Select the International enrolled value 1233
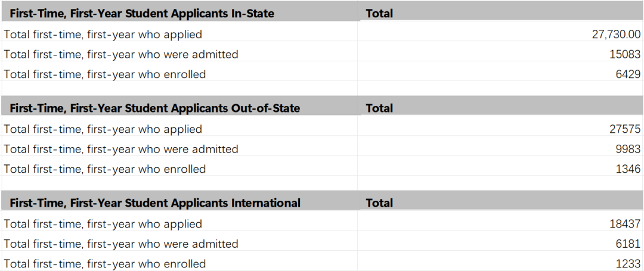The image size is (644, 271). [x=500, y=263]
